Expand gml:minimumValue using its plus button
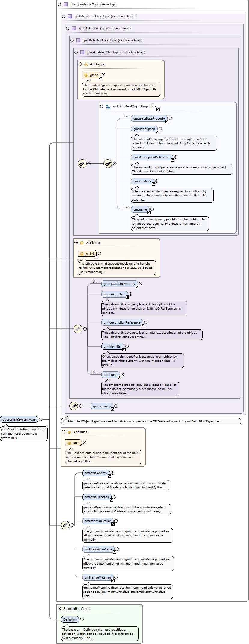 pos(116,521)
